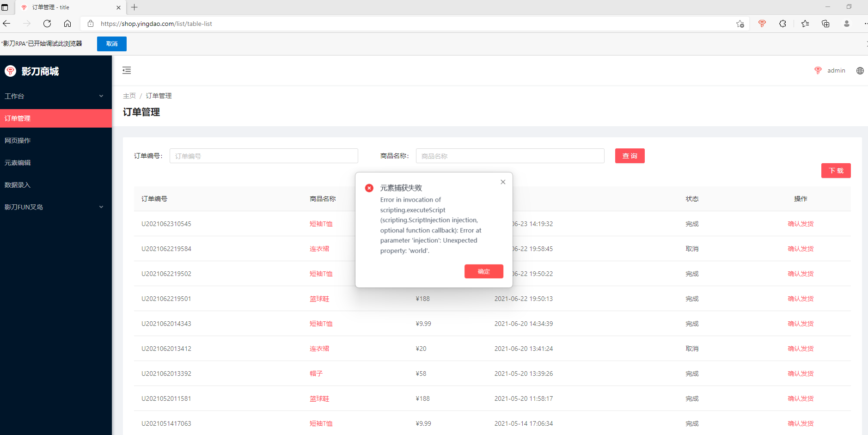Open the language globe icon
This screenshot has height=435, width=868.
coord(860,71)
